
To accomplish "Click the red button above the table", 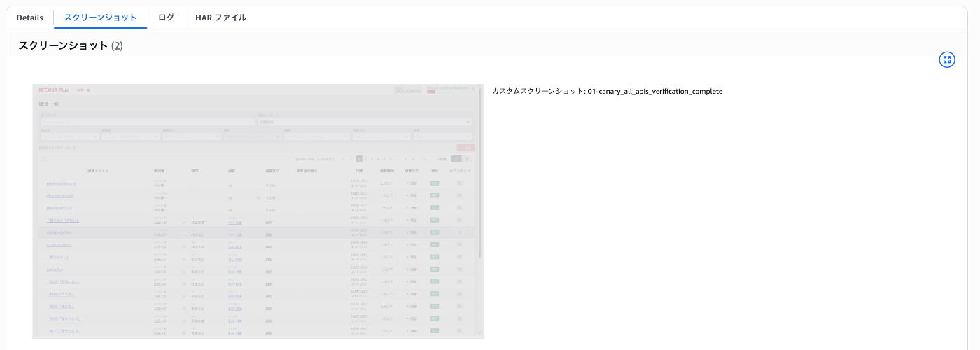I will point(465,148).
